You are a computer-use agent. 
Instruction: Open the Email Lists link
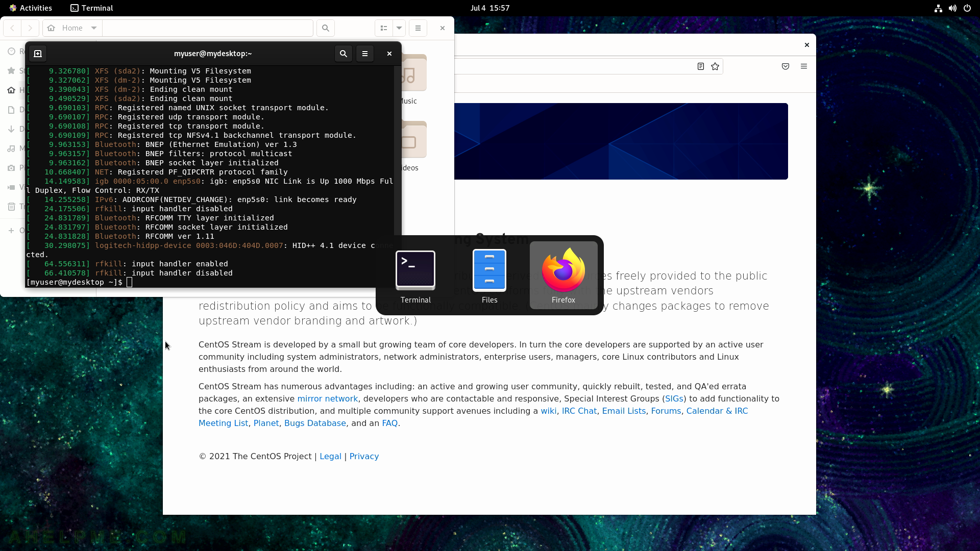(624, 411)
